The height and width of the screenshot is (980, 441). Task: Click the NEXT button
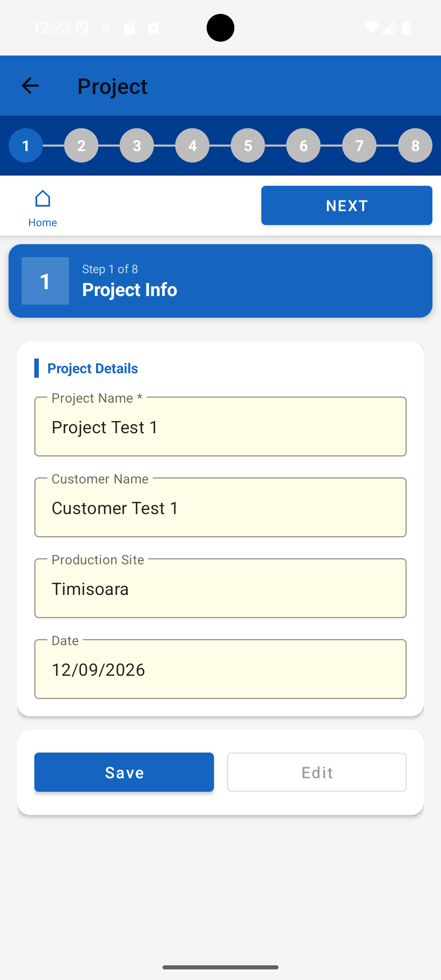coord(347,205)
